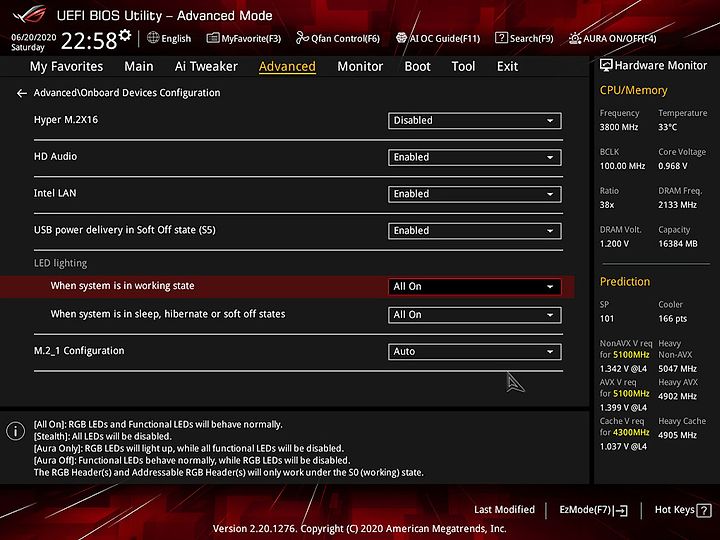
Task: Click the info circle icon
Action: pyautogui.click(x=15, y=431)
